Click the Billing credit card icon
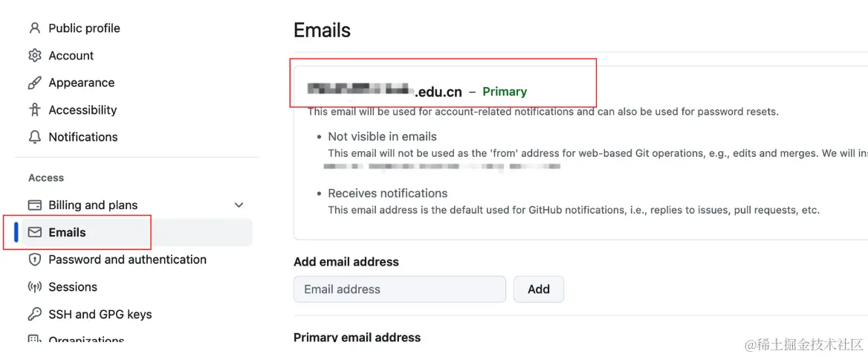The height and width of the screenshot is (357, 868). [34, 205]
